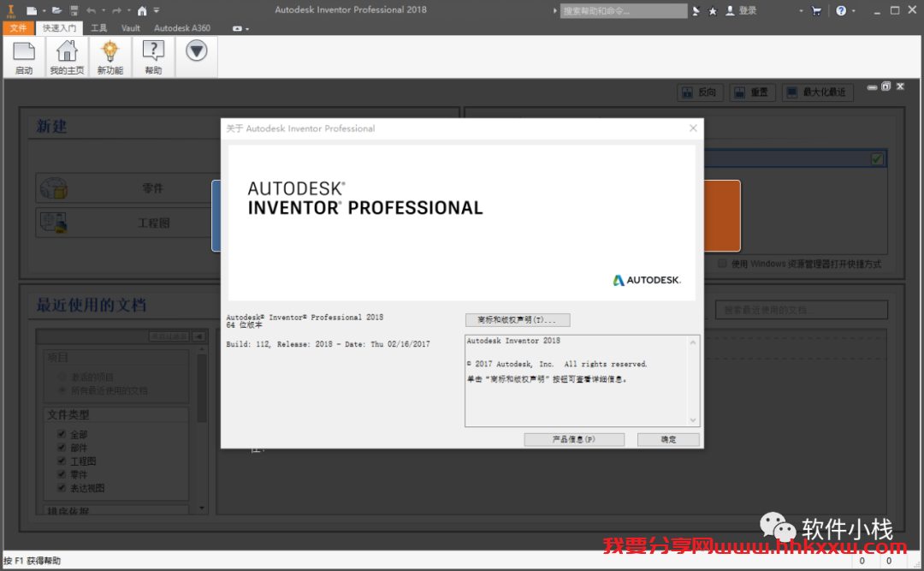Open the dropdown arrow next to New file icon
924x571 pixels.
tap(44, 10)
